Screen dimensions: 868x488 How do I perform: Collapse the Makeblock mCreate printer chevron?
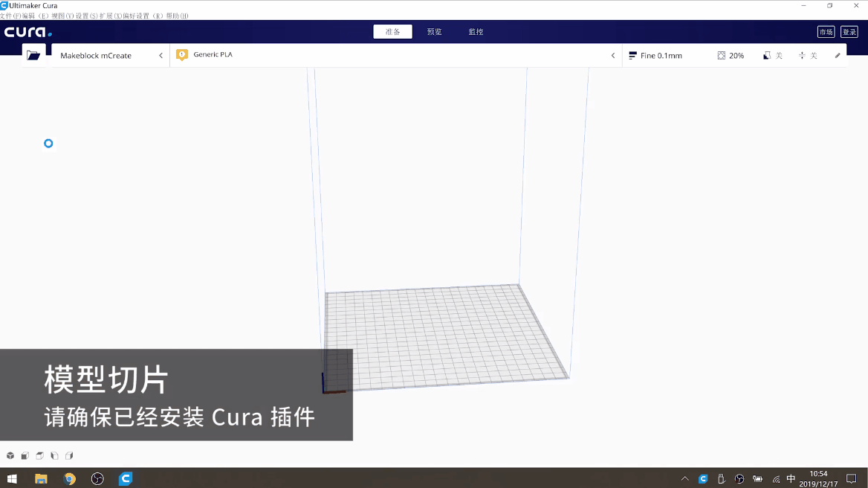[x=161, y=55]
